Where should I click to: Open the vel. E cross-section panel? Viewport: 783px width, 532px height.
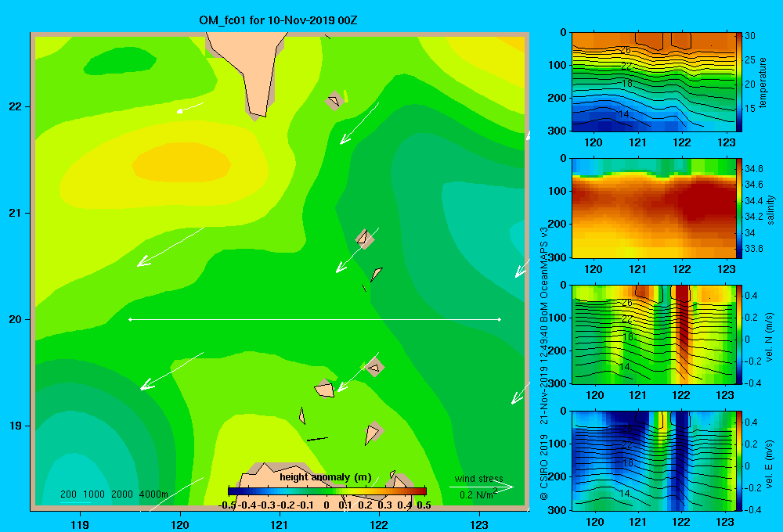coord(653,461)
